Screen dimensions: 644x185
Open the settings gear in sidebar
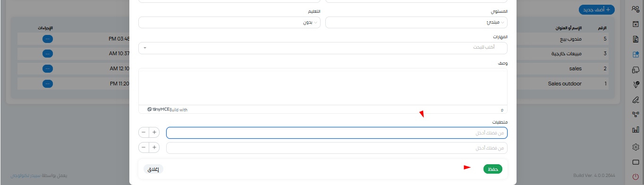point(636,147)
